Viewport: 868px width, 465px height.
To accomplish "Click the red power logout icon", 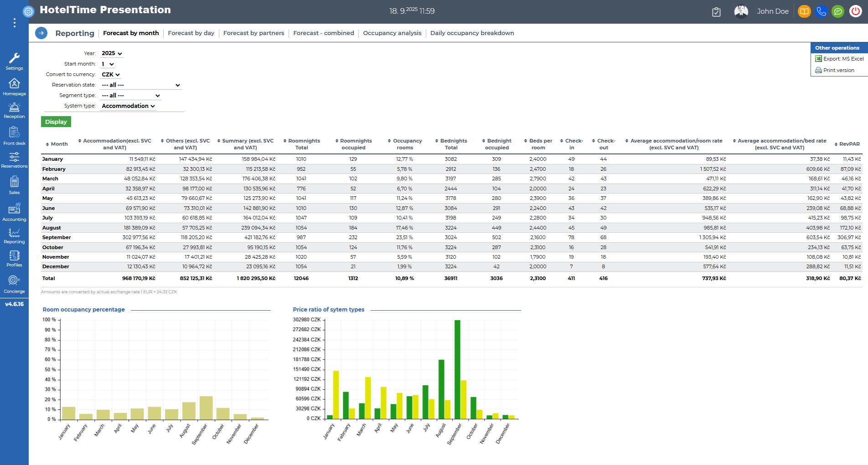I will 855,11.
